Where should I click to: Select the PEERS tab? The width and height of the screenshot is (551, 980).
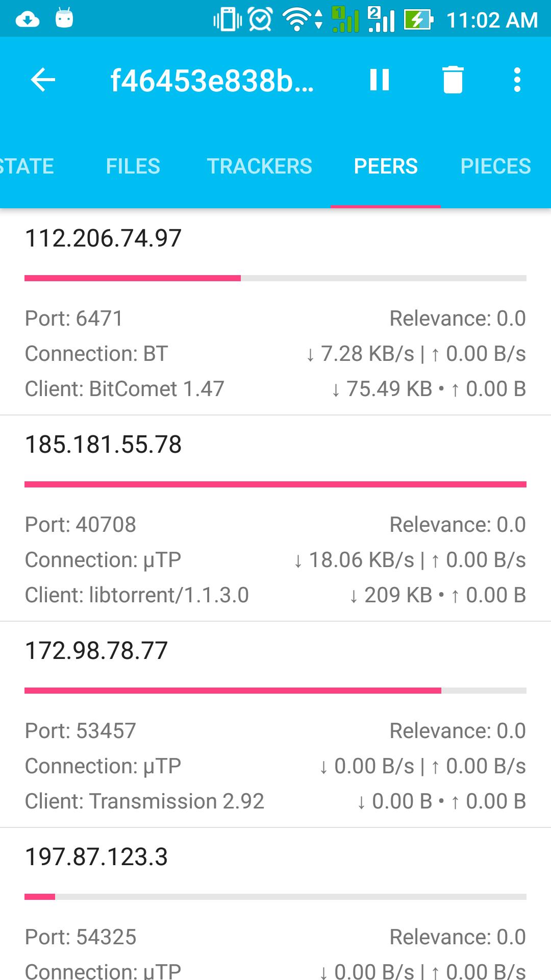tap(386, 166)
